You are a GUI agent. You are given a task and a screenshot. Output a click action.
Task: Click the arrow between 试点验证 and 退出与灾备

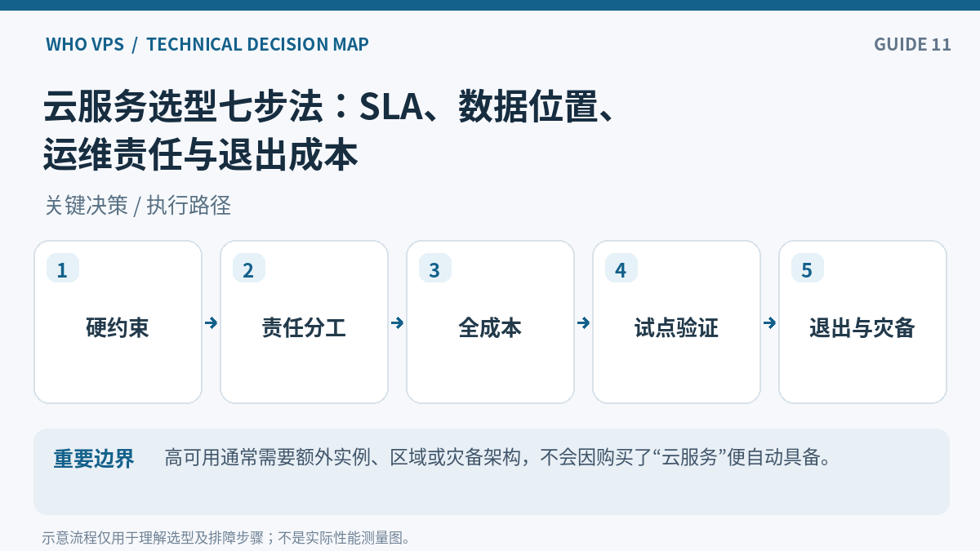tap(770, 322)
